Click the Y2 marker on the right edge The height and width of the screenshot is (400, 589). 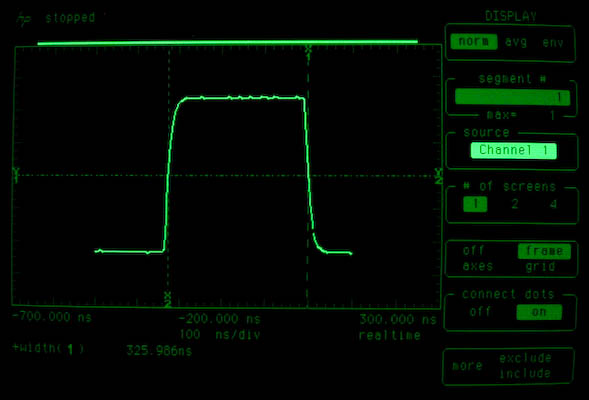pyautogui.click(x=438, y=176)
